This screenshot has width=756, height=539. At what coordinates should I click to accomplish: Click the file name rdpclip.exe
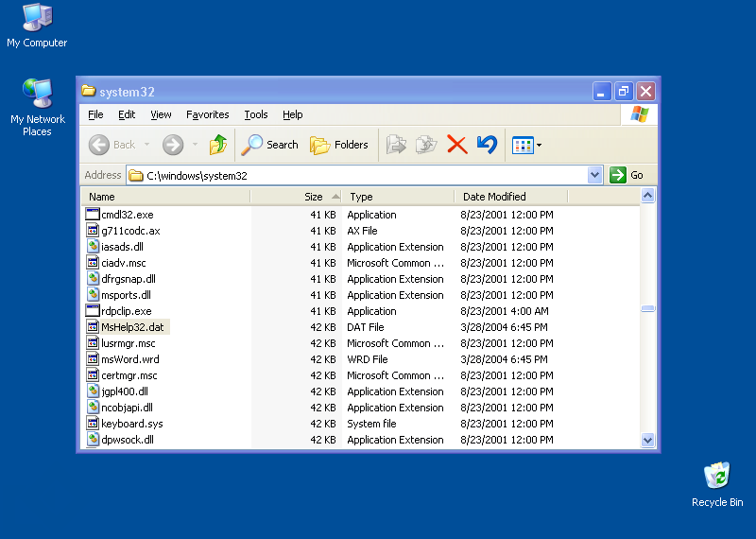coord(127,311)
